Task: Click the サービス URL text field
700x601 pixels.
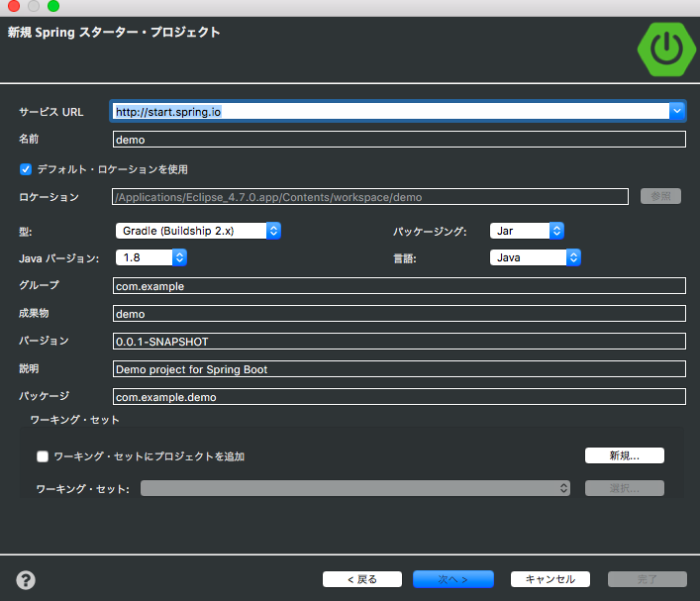Action: pos(390,111)
